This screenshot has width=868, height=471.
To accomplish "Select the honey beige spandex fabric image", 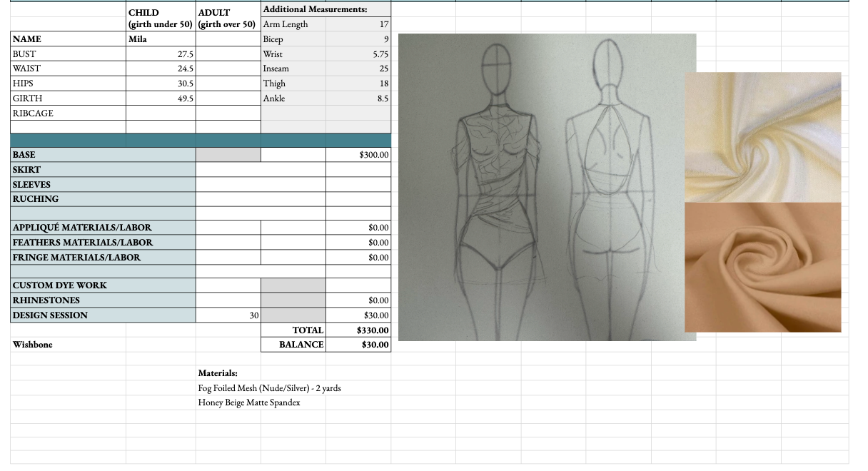I will tap(762, 267).
